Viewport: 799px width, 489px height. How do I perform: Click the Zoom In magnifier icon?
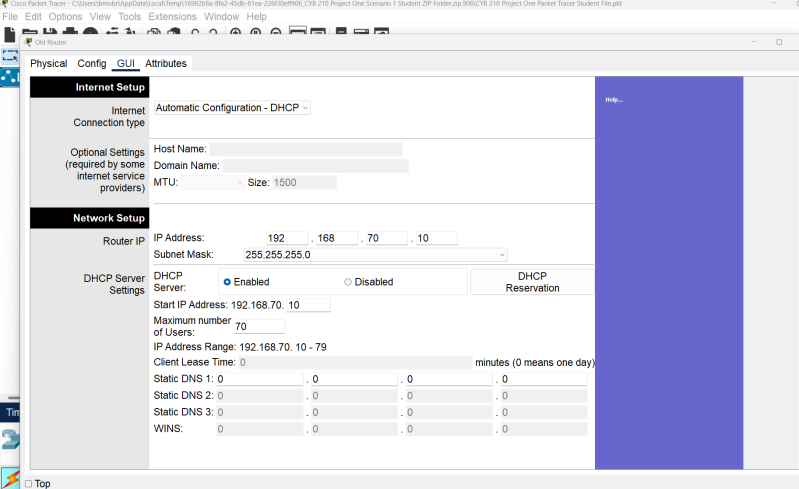pos(236,33)
